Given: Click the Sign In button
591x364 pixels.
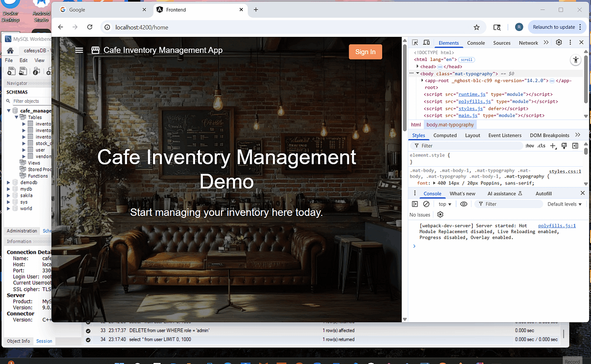Looking at the screenshot, I should click(365, 52).
